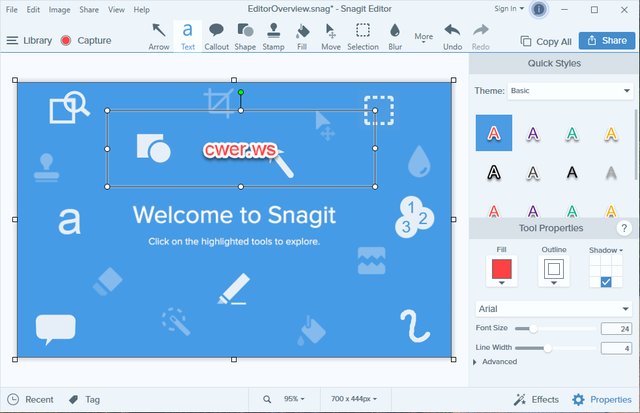Choose the Shape tool

[x=245, y=35]
